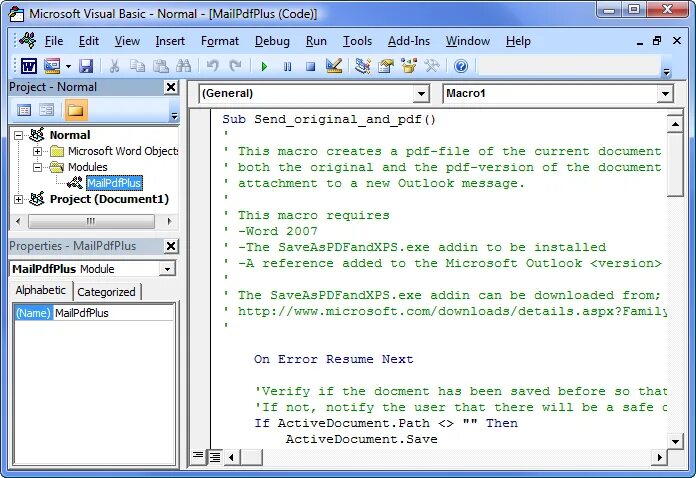The height and width of the screenshot is (478, 696).
Task: Run the macro with green play icon
Action: [x=265, y=67]
